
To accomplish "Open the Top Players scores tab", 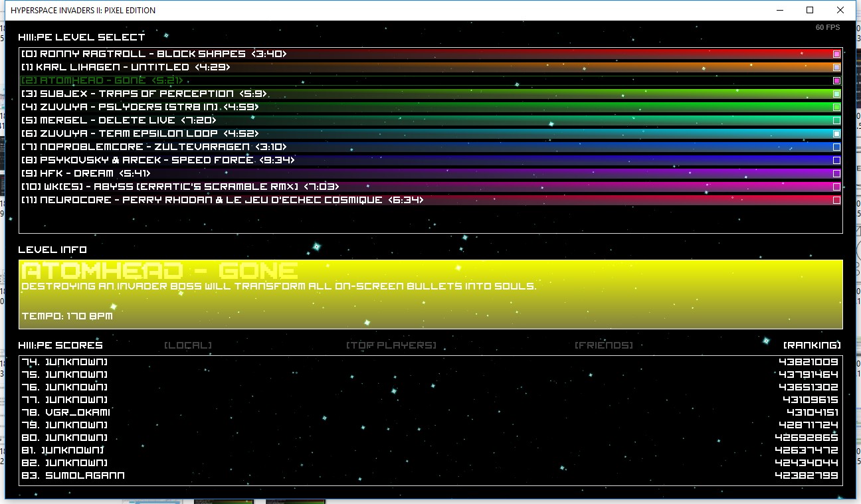I will tap(391, 345).
